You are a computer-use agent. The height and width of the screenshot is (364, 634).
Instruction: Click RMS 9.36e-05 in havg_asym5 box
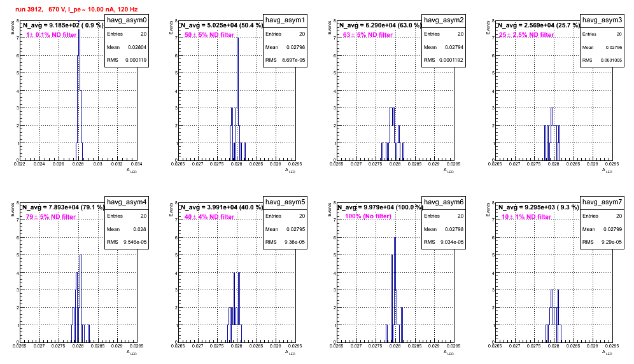pyautogui.click(x=285, y=242)
